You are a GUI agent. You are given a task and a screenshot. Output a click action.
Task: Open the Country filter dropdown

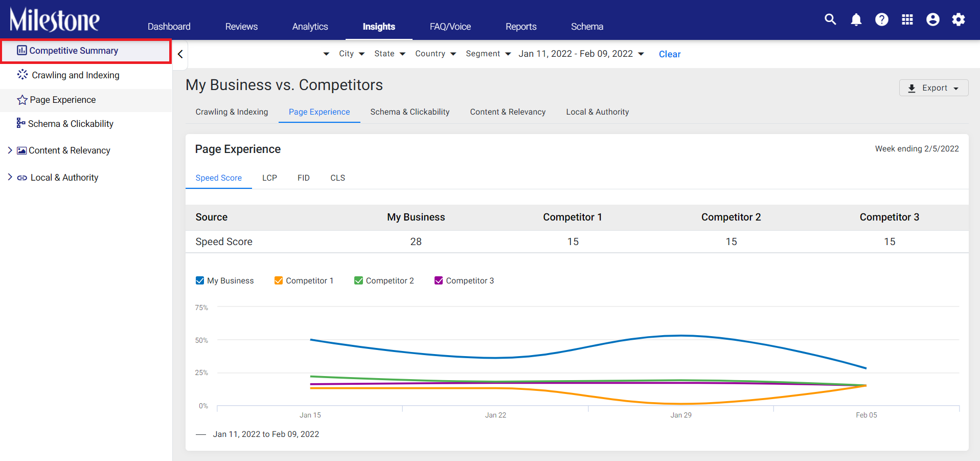(x=436, y=54)
